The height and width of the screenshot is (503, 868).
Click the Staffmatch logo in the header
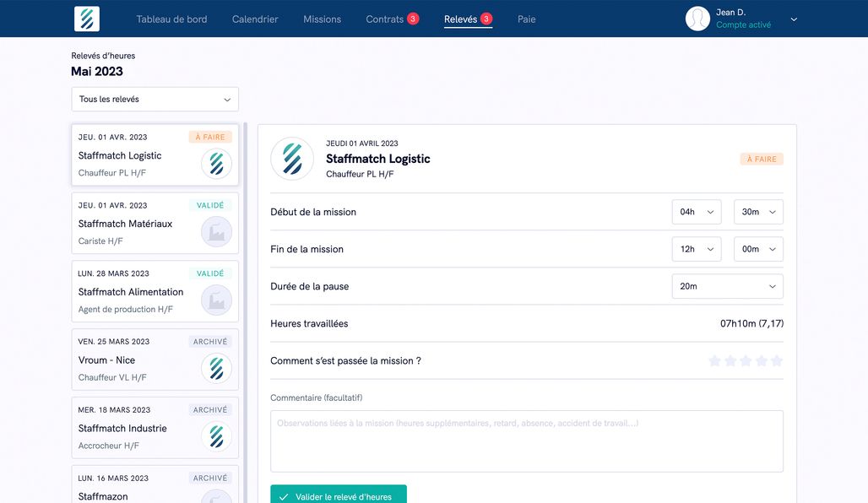coord(86,19)
